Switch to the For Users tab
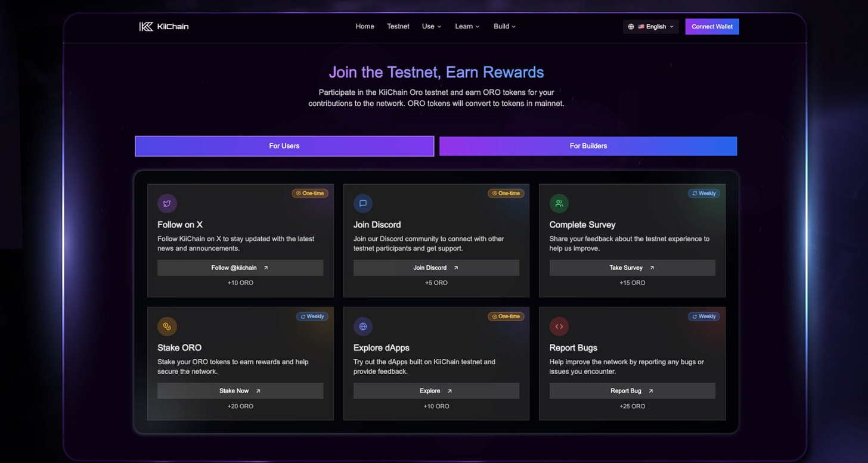This screenshot has height=463, width=868. pyautogui.click(x=284, y=146)
